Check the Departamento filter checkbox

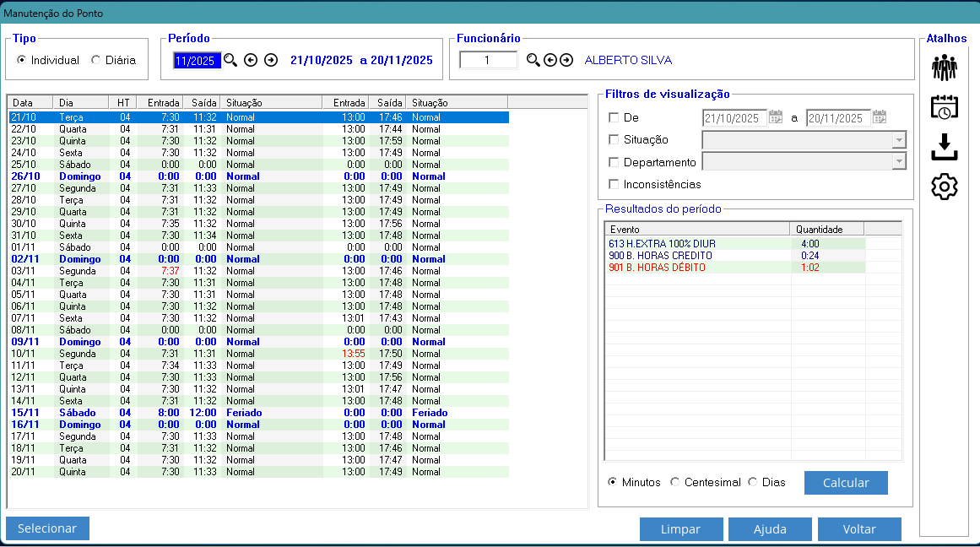614,162
